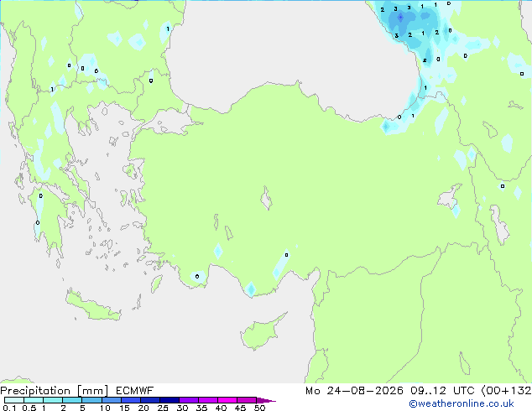Click the '35' legend scale value

click(201, 408)
